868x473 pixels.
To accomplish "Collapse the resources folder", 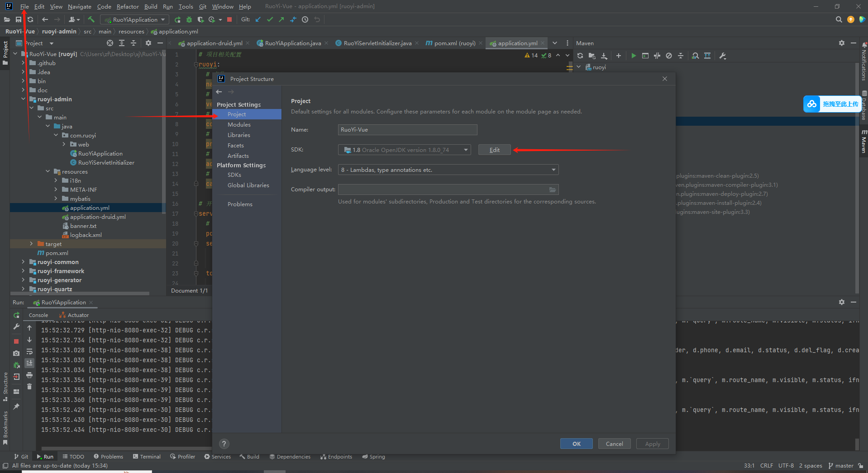I will [x=48, y=171].
